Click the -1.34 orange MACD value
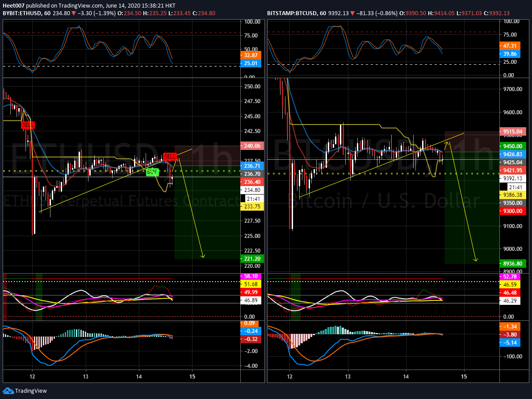 [510, 326]
